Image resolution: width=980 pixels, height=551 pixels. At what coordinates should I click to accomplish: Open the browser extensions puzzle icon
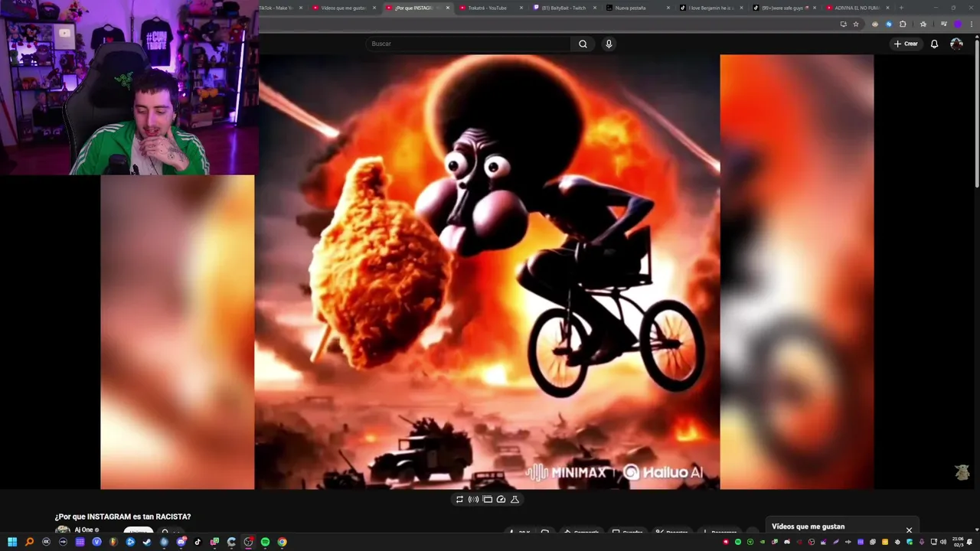point(903,24)
